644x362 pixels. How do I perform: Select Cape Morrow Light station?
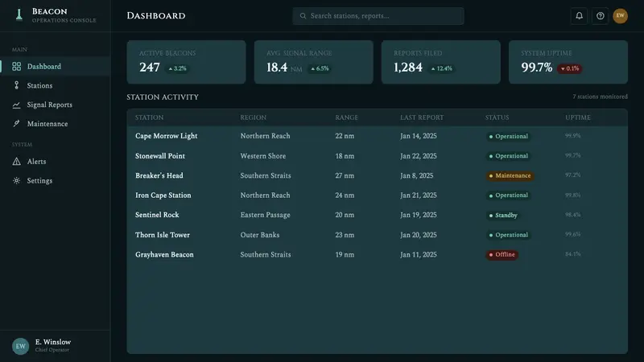[x=167, y=136]
